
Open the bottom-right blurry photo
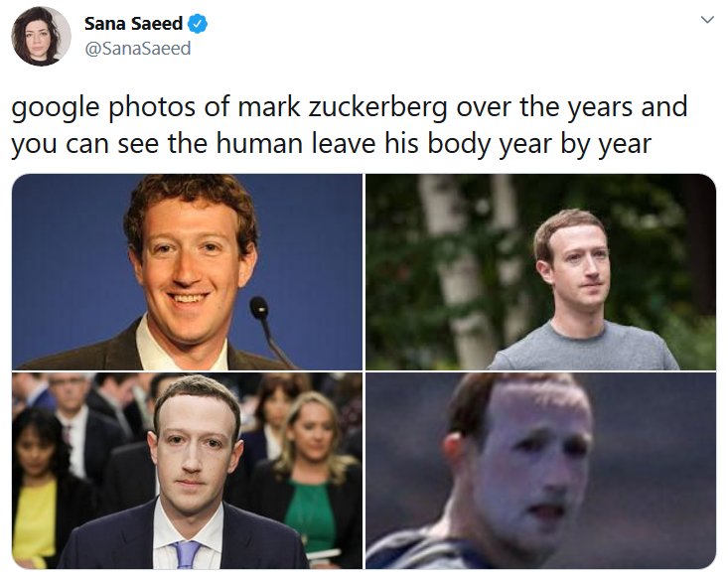tap(540, 471)
